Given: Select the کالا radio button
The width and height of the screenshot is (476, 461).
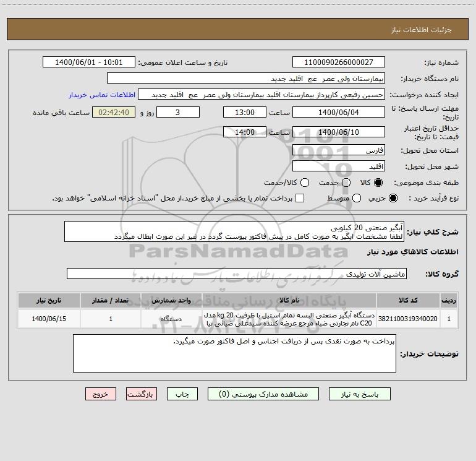Looking at the screenshot, I should coord(378,183).
